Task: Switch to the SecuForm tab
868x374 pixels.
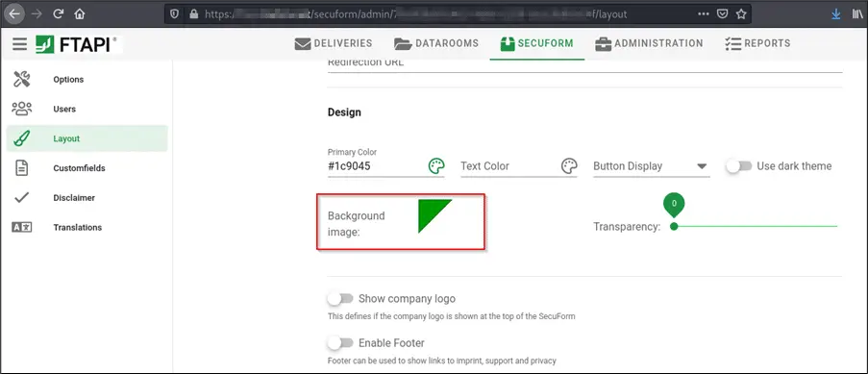Action: 536,43
